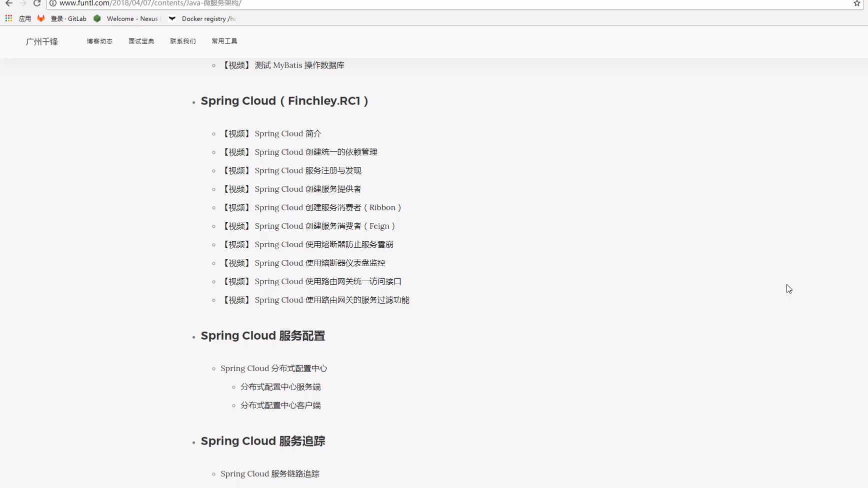Screen dimensions: 868x488
Task: Click the browser forward arrow
Action: point(23,3)
